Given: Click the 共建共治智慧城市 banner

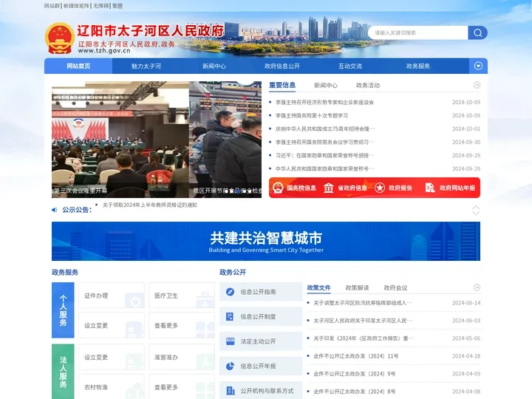Looking at the screenshot, I should click(x=266, y=241).
